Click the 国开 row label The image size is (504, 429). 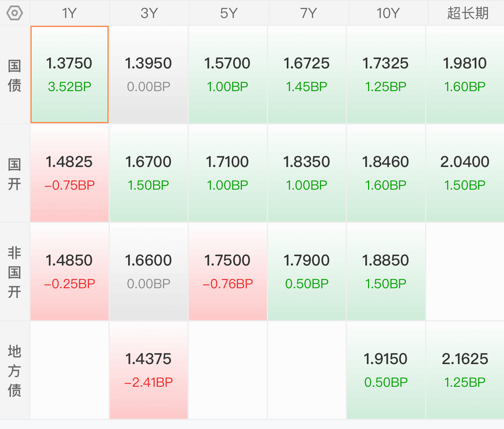(x=14, y=174)
